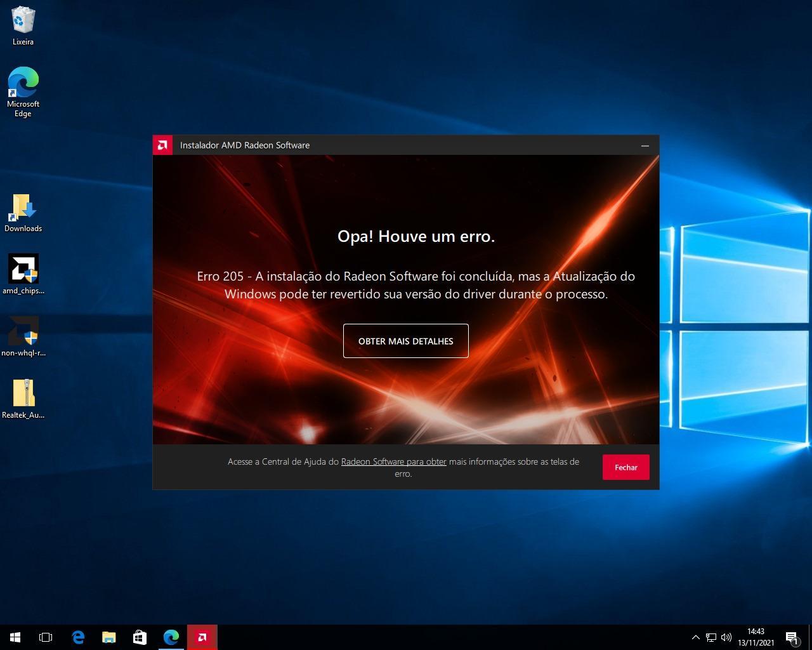Open network status in system tray
Viewport: 812px width, 650px height.
pos(711,637)
